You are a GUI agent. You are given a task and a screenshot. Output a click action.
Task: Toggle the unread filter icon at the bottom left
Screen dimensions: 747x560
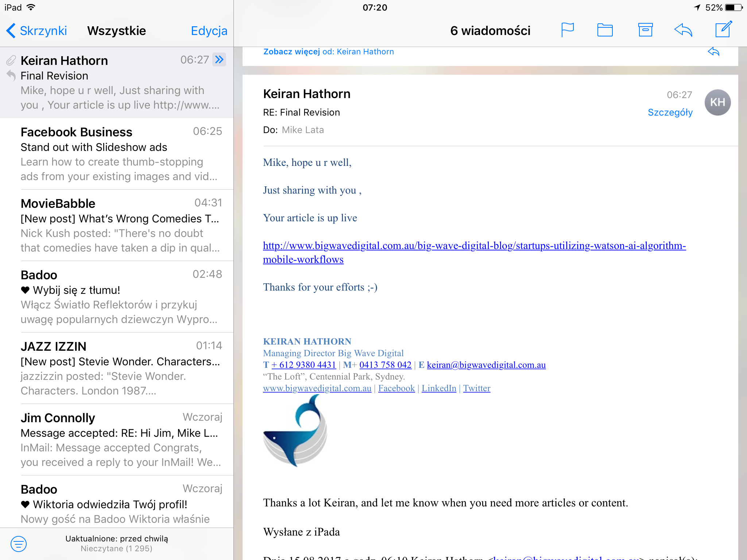(19, 544)
